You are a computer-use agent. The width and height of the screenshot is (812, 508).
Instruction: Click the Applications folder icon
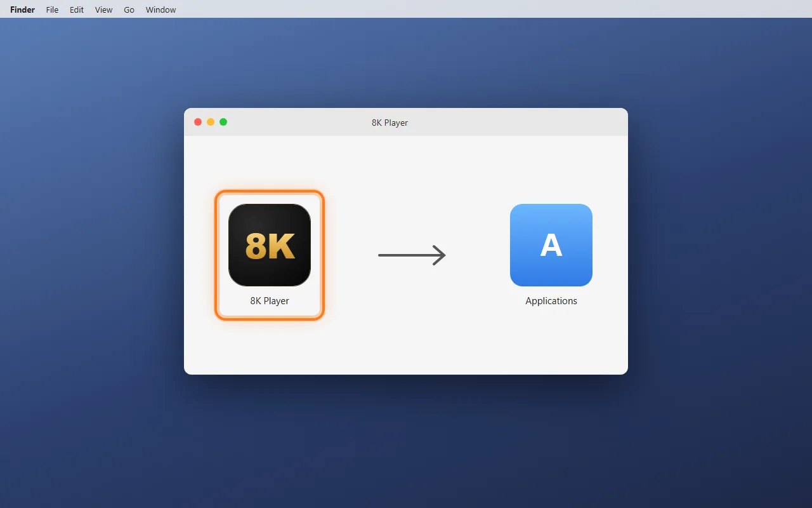551,245
